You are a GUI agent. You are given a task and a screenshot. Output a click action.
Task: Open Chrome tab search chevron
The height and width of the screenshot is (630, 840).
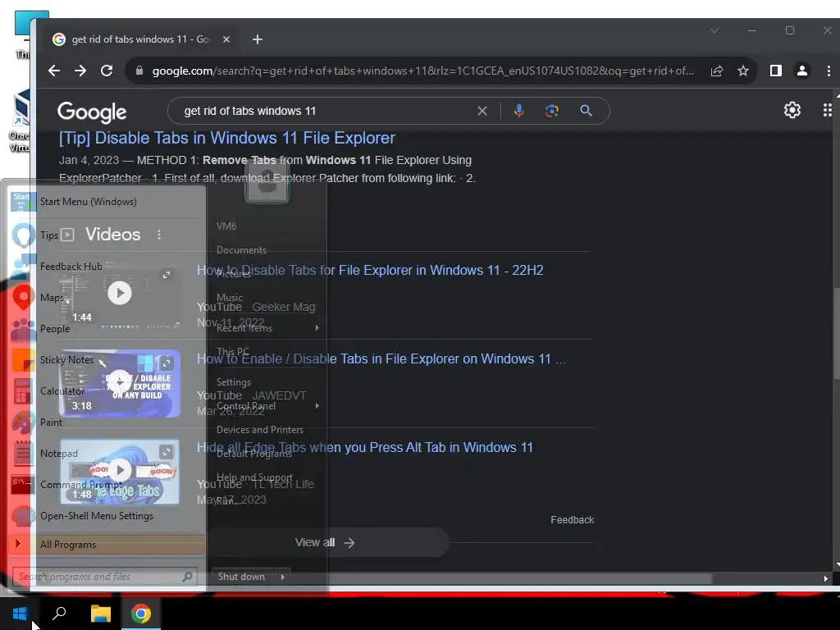coord(714,30)
